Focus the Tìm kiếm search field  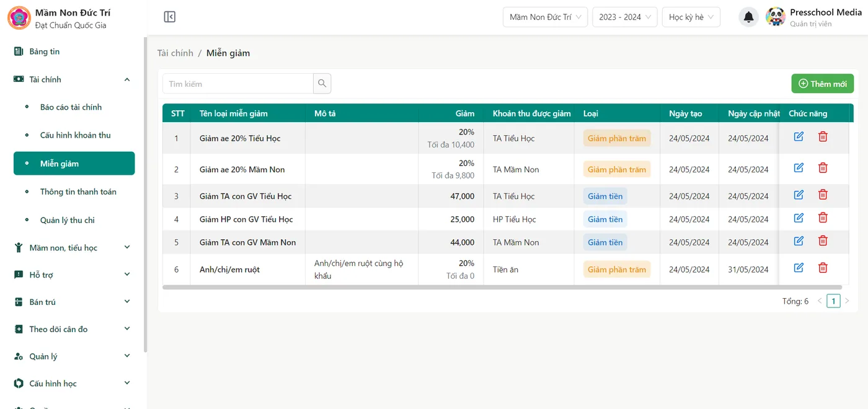238,84
